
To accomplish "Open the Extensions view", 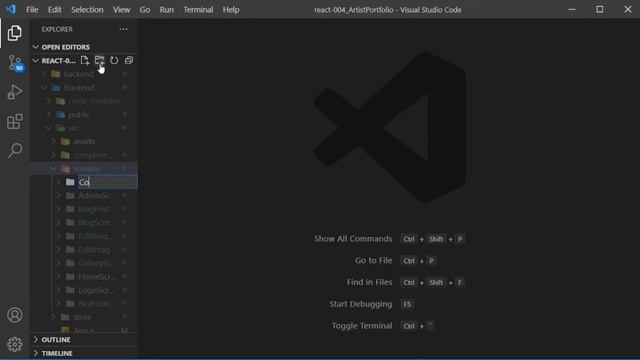I will pyautogui.click(x=15, y=121).
